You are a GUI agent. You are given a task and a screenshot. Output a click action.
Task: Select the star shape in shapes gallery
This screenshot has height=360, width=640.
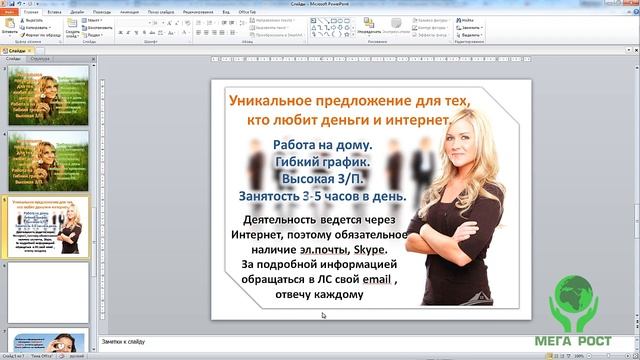point(347,35)
